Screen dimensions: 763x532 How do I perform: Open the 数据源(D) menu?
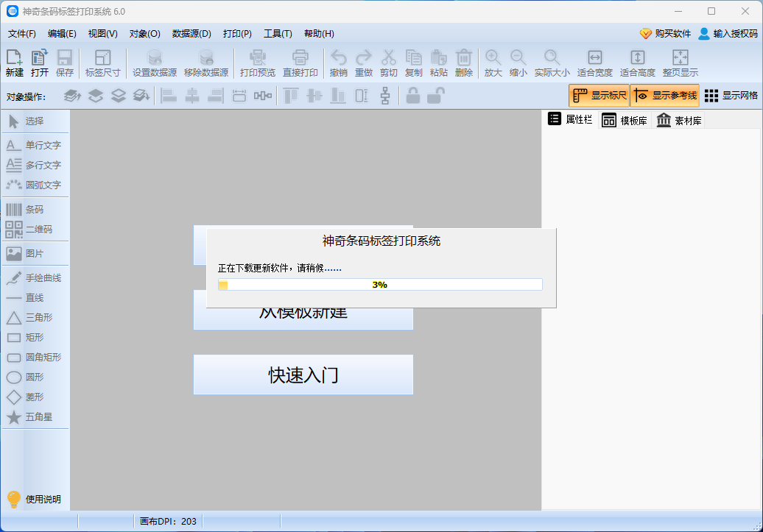(191, 34)
